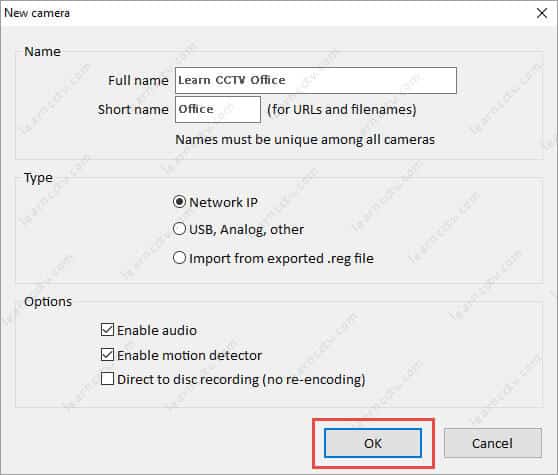Confirm the new camera with OK
This screenshot has width=558, height=475.
point(373,443)
